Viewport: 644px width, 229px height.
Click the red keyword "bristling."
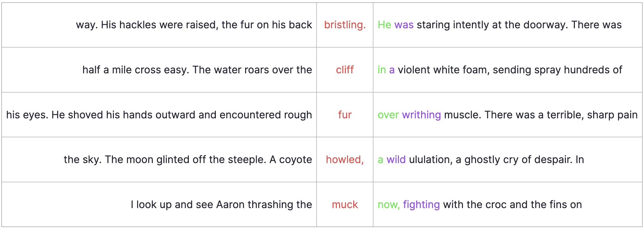[345, 25]
